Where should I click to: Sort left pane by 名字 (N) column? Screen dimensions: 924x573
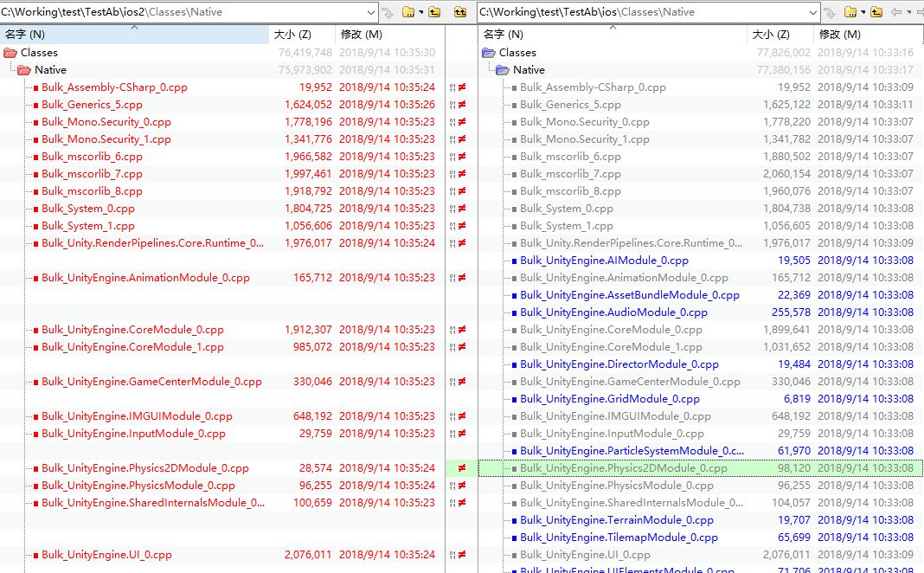pyautogui.click(x=134, y=35)
